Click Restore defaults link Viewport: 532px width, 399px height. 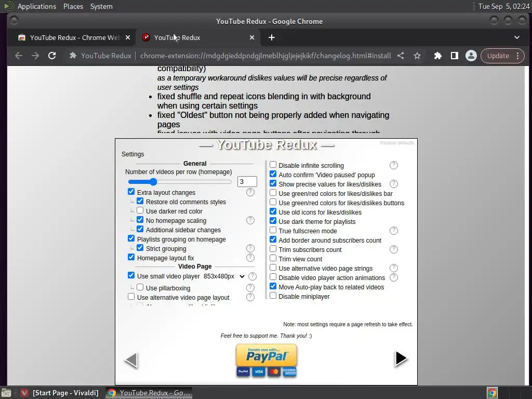[397, 143]
